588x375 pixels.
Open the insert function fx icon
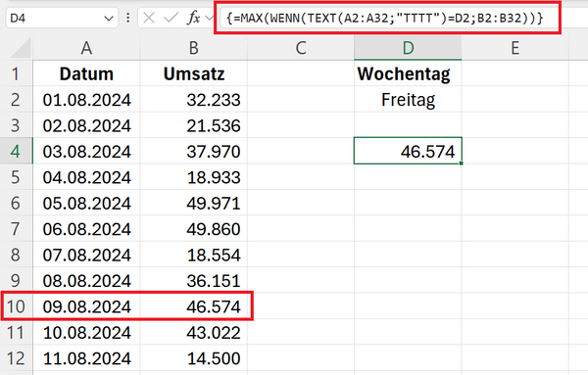pos(193,18)
